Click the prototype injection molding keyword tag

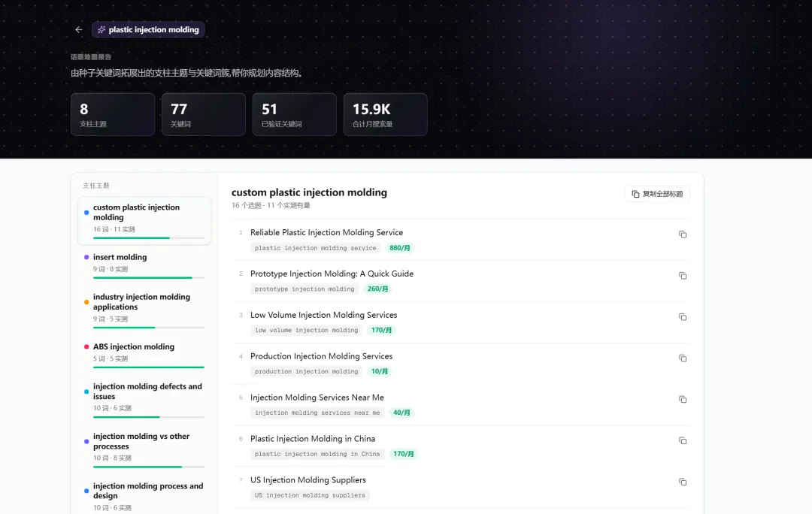304,289
